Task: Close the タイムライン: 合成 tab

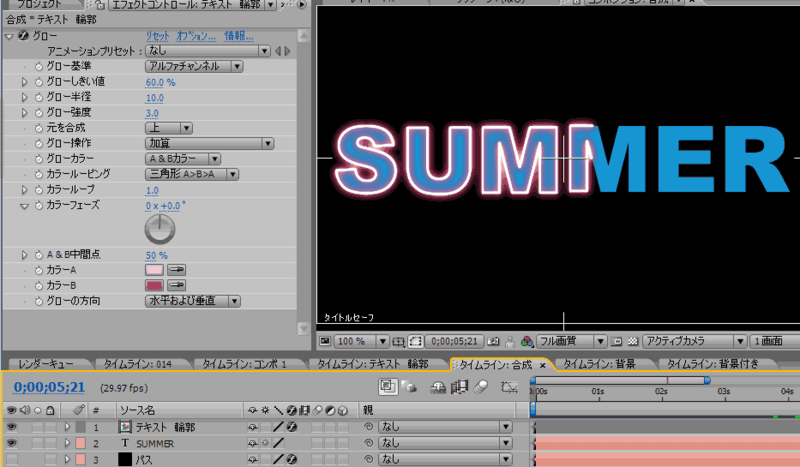Action: point(543,365)
